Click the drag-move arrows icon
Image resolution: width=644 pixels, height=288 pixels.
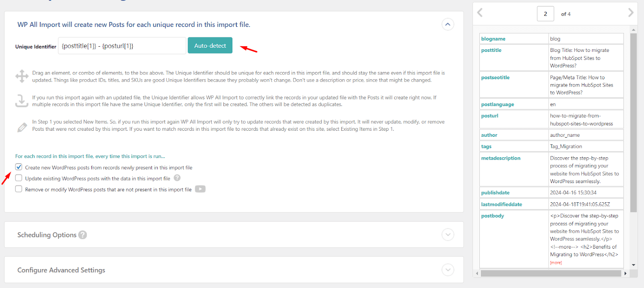(x=22, y=76)
